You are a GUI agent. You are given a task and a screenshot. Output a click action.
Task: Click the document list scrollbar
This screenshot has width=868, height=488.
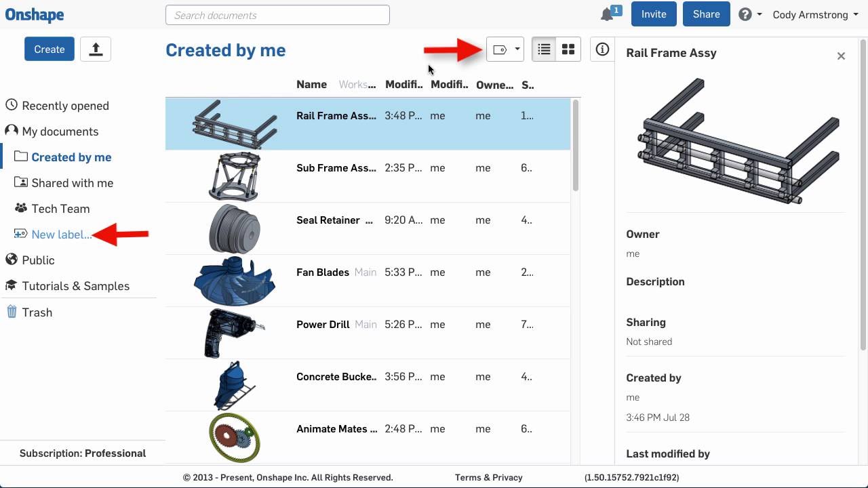coord(576,145)
